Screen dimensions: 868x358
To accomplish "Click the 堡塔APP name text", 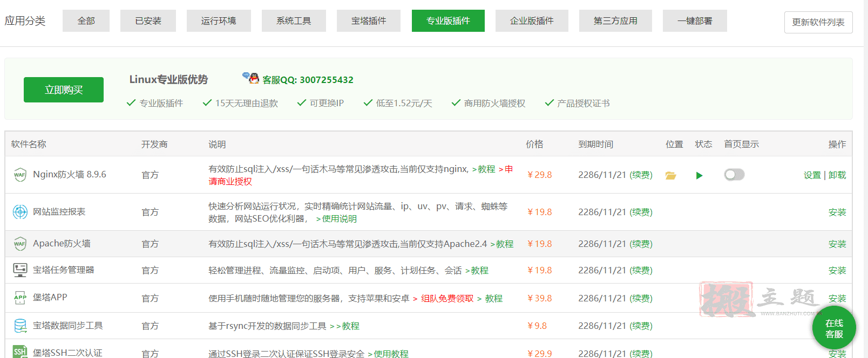I will 50,297.
